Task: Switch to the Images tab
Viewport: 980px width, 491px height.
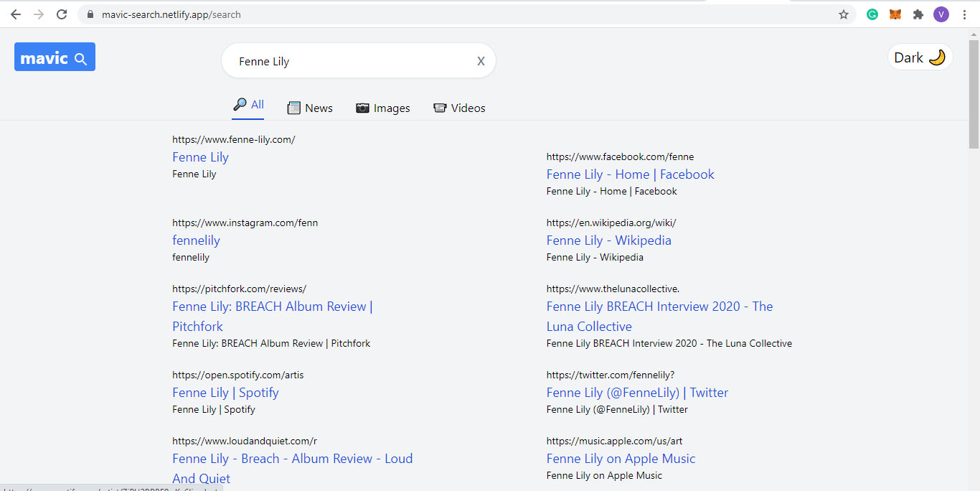Action: pos(383,108)
